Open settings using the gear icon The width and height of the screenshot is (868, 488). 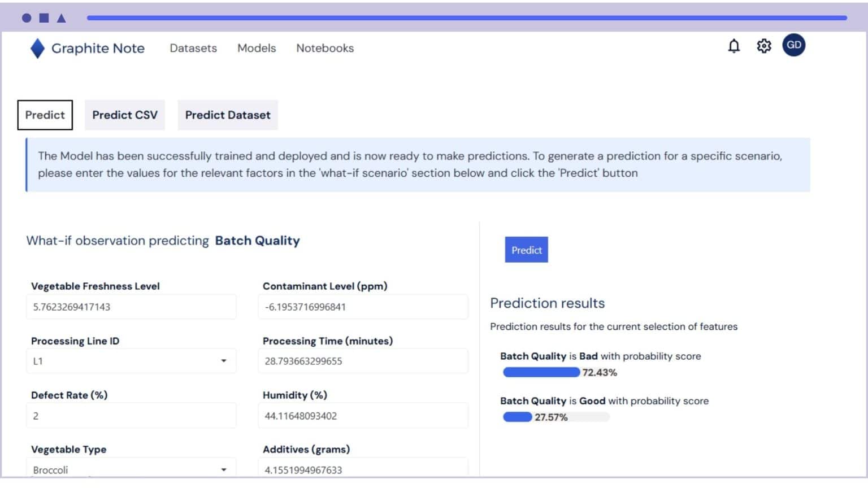764,46
